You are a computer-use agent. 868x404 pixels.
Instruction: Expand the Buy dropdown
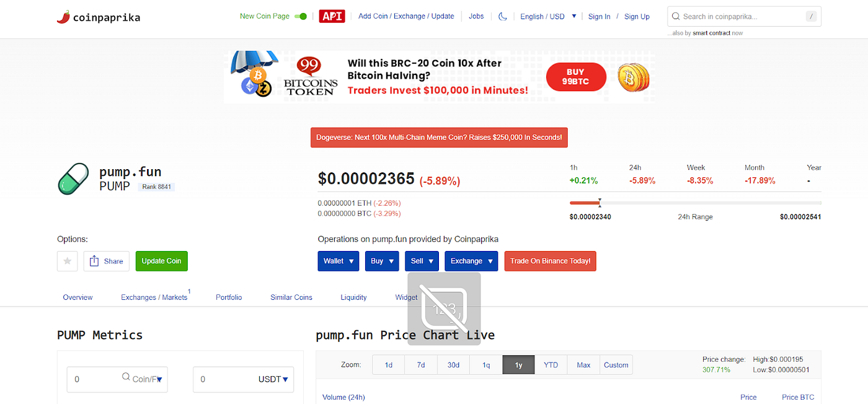click(382, 261)
